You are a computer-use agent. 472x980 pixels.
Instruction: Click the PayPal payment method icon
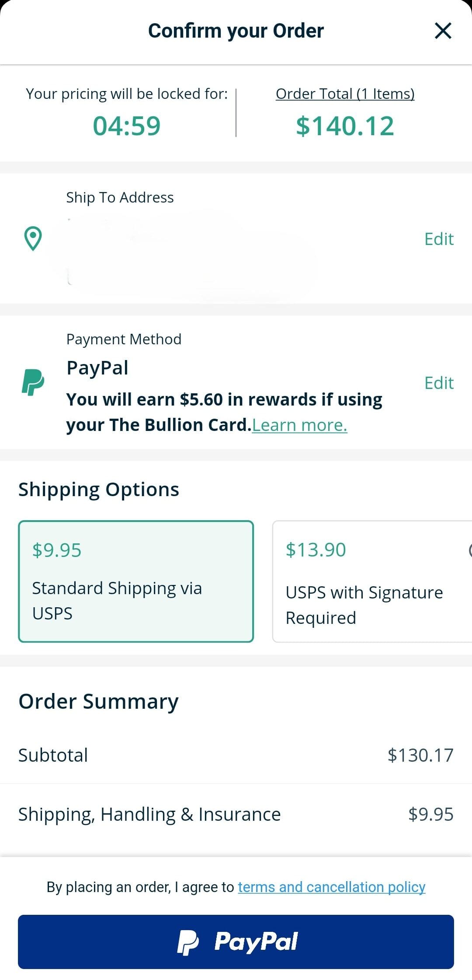pyautogui.click(x=33, y=382)
